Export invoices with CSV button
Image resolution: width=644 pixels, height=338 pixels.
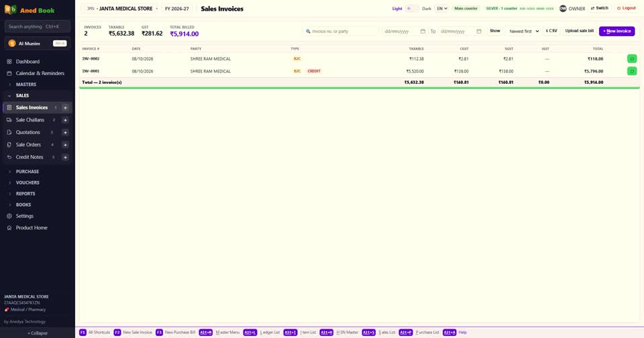point(551,31)
